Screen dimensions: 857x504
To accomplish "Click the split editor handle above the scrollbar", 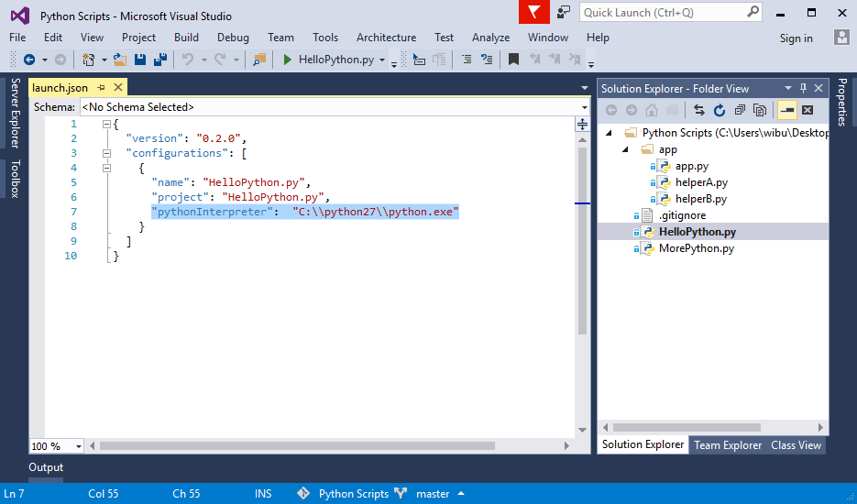I will point(582,124).
